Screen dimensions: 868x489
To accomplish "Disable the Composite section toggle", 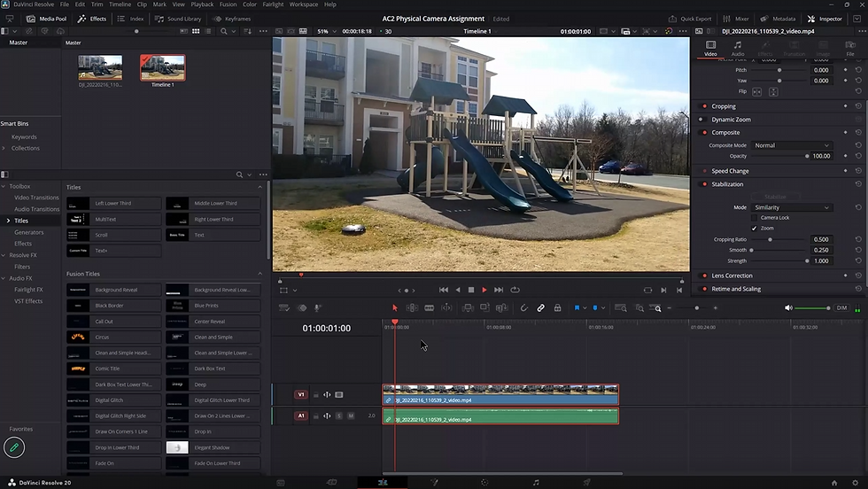I will click(x=704, y=133).
